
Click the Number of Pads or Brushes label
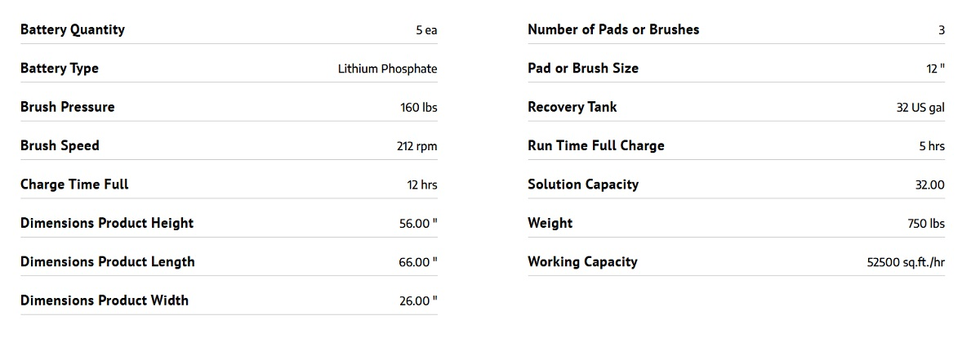pos(613,30)
